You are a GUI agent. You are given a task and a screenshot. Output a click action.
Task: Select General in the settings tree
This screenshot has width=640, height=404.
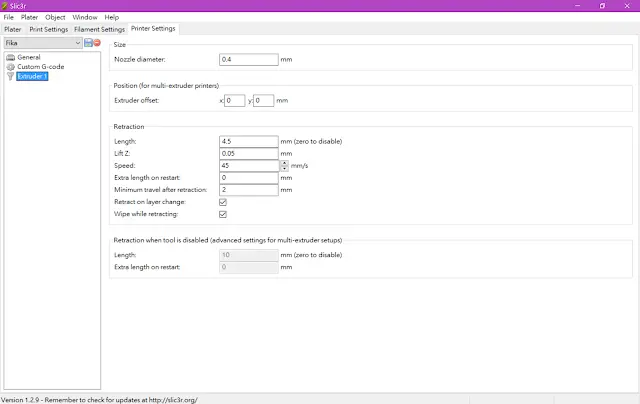point(29,58)
